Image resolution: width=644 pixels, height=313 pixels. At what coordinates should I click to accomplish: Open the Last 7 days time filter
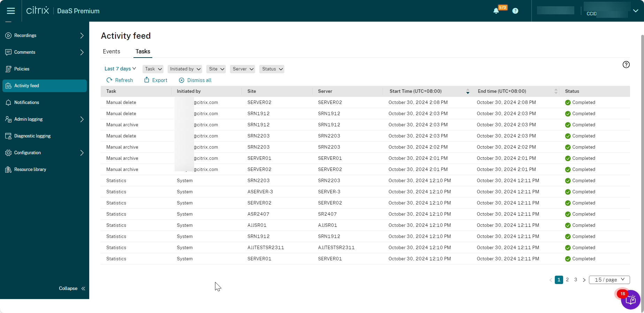click(120, 69)
